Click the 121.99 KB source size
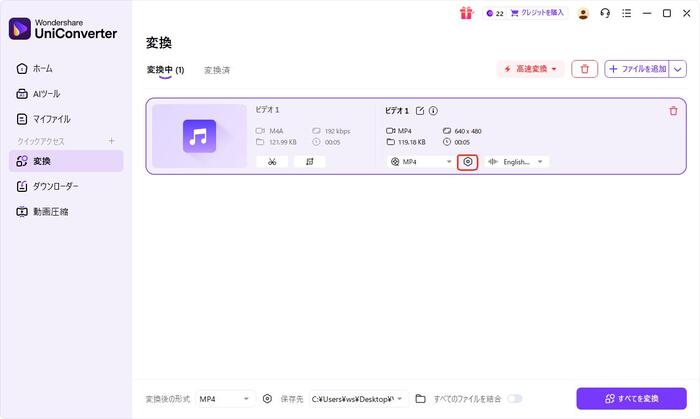Image resolution: width=700 pixels, height=419 pixels. (283, 142)
